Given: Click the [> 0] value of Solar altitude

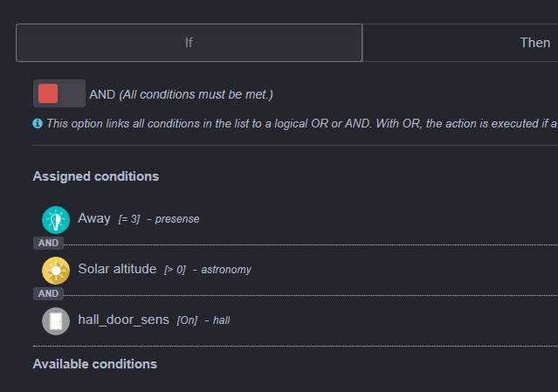Looking at the screenshot, I should coord(176,270).
